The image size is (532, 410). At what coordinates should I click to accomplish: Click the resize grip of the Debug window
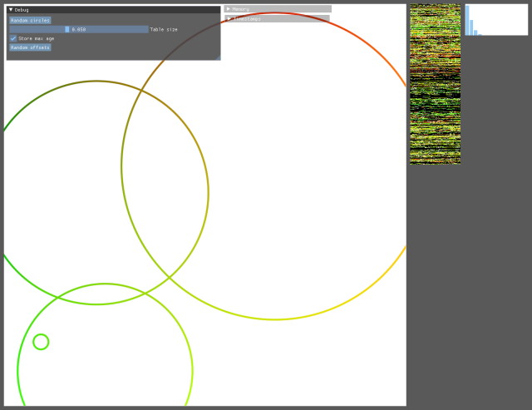coord(218,57)
